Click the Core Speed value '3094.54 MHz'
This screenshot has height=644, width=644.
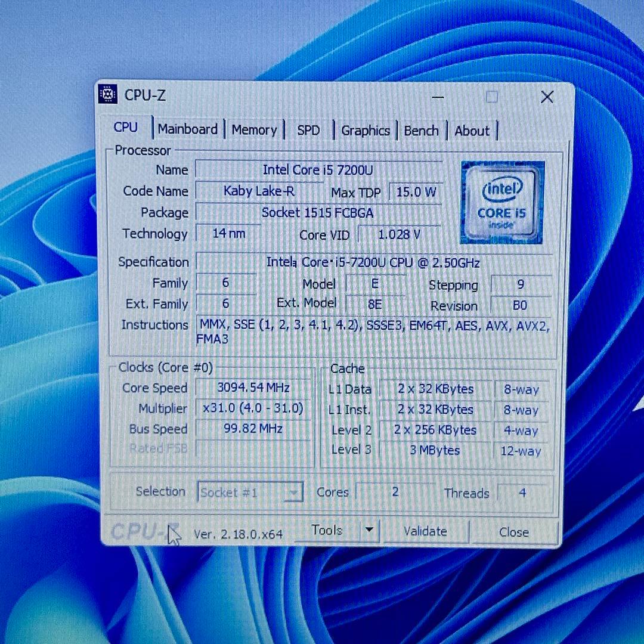(253, 388)
